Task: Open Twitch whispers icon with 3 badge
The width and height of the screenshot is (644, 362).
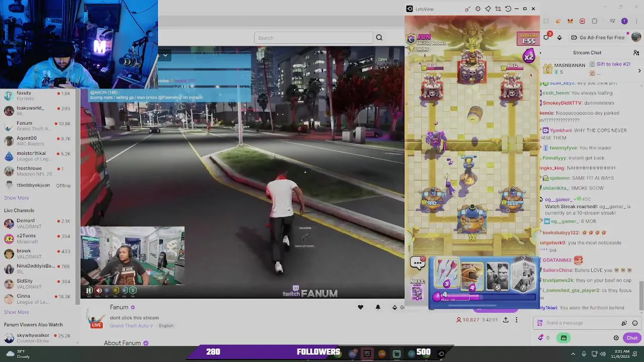Action: (x=547, y=37)
